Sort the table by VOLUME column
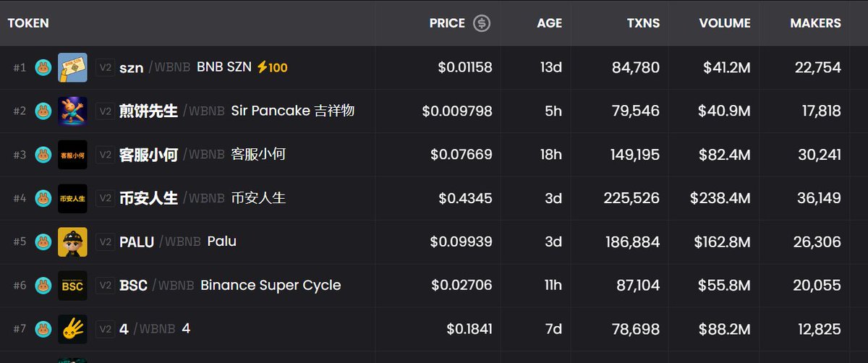Image resolution: width=868 pixels, height=363 pixels. click(725, 23)
